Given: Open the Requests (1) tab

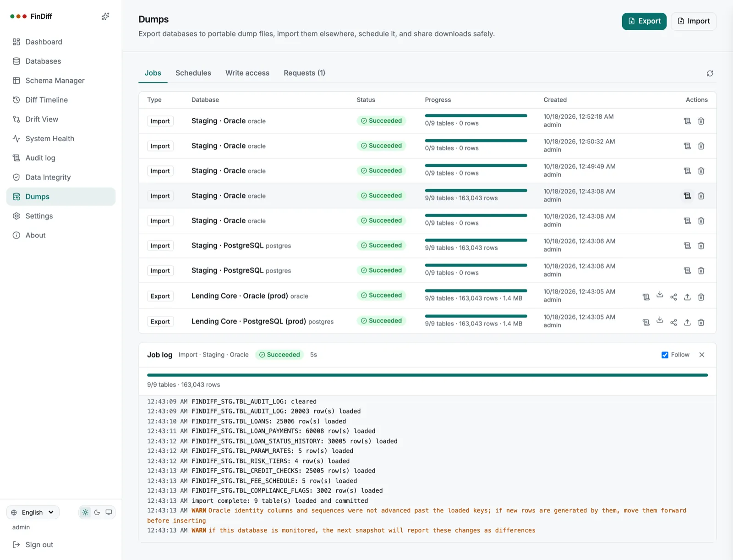Looking at the screenshot, I should [304, 73].
